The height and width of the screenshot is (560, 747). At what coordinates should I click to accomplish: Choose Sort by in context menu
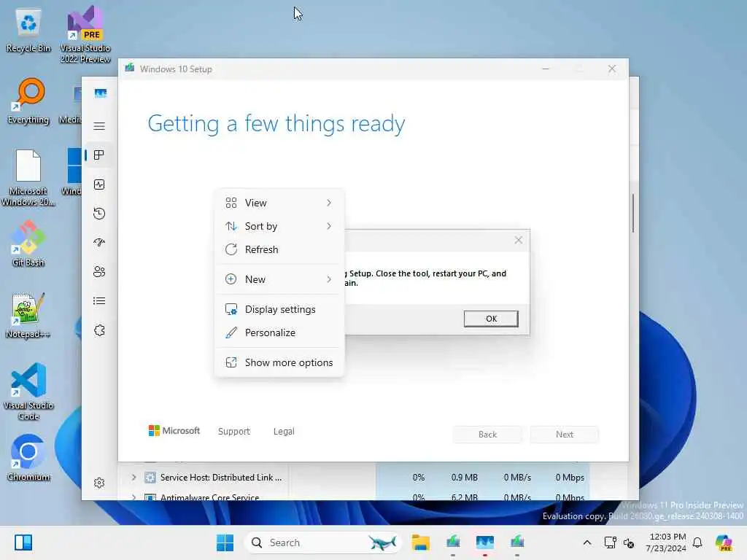click(279, 226)
